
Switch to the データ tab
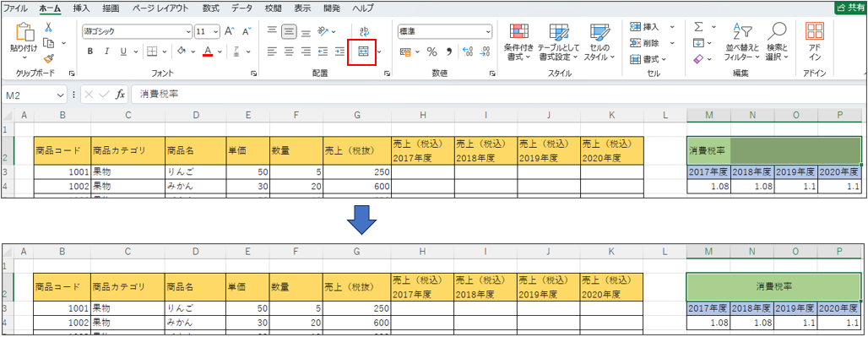[x=242, y=8]
